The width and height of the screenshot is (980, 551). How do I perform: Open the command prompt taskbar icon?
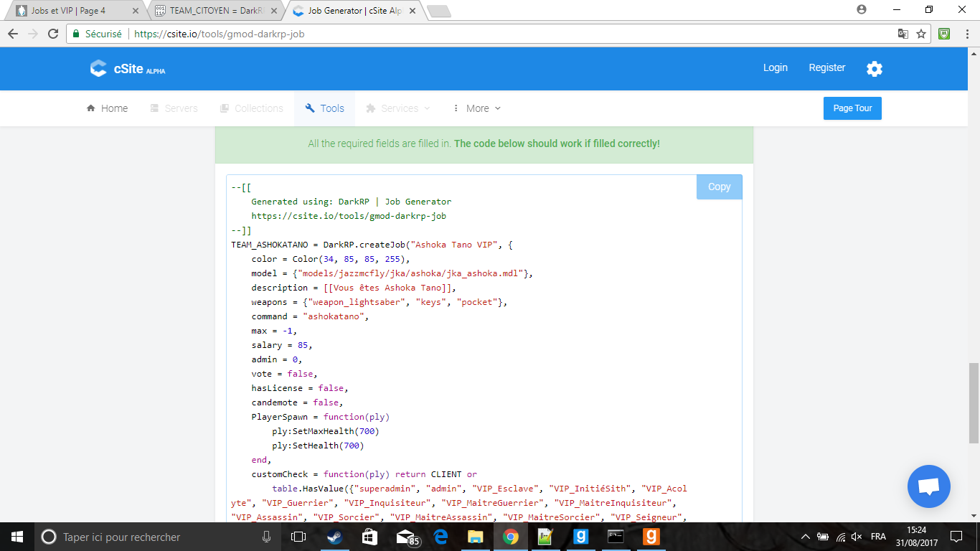point(616,537)
